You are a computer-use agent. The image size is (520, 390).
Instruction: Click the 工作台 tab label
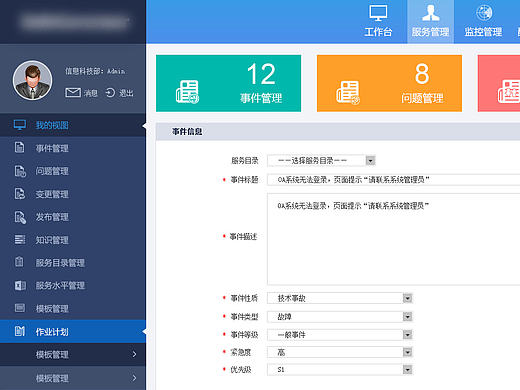pos(378,32)
